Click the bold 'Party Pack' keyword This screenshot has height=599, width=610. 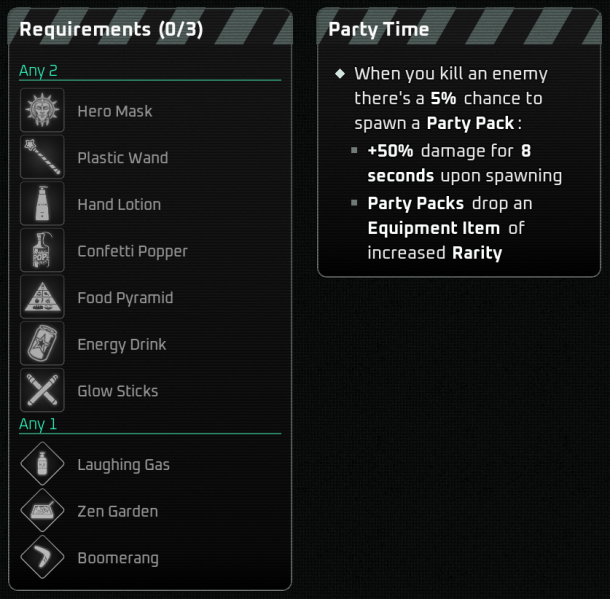470,124
